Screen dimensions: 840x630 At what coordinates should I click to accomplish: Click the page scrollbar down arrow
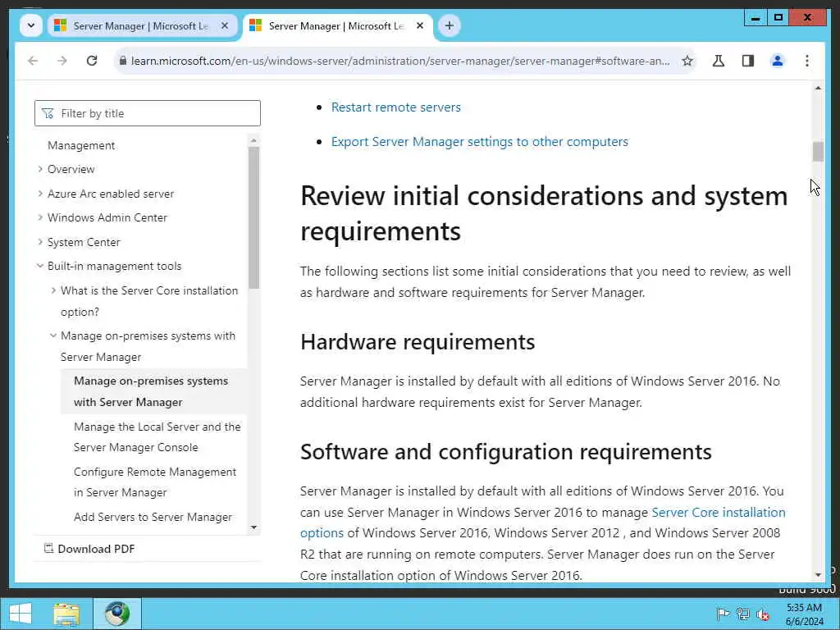(x=818, y=575)
